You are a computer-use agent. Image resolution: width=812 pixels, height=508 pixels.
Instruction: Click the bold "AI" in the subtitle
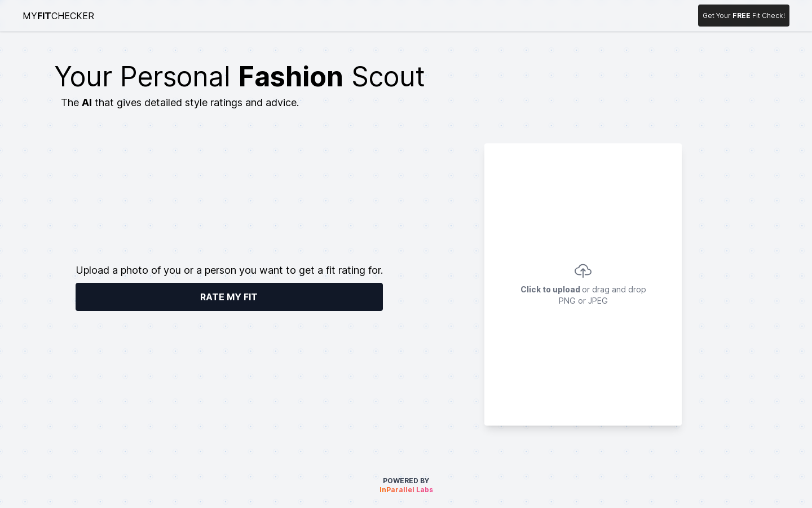[x=87, y=103]
